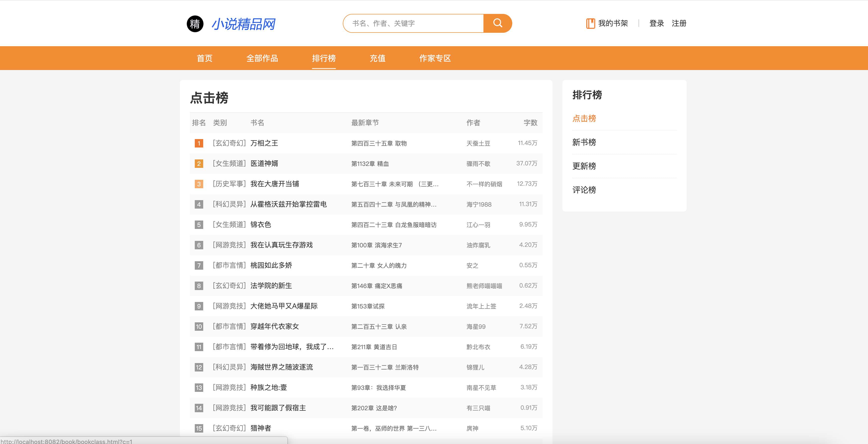The image size is (868, 444).
Task: Switch to 更新榜 ranking
Action: [584, 166]
